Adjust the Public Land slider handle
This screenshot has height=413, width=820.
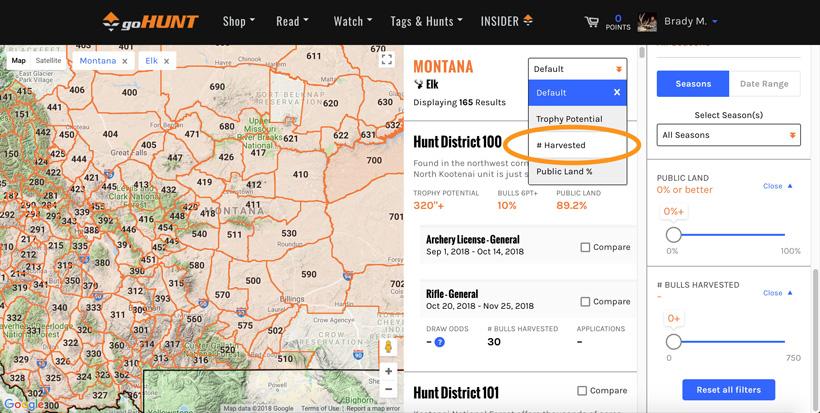(x=673, y=234)
